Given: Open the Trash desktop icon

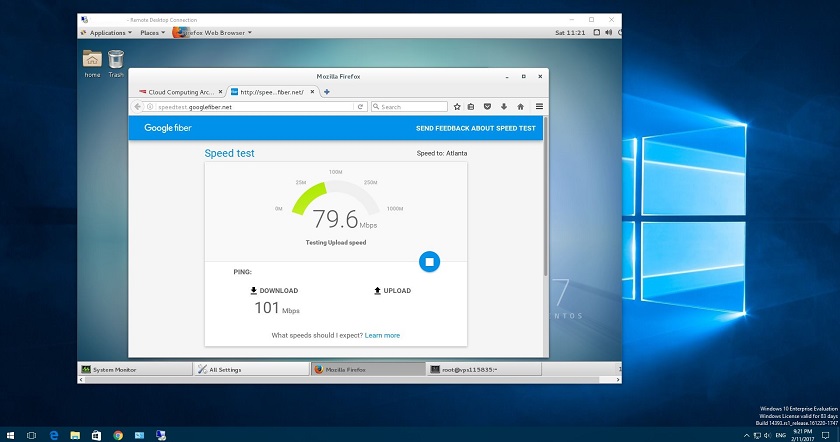Looking at the screenshot, I should [116, 62].
